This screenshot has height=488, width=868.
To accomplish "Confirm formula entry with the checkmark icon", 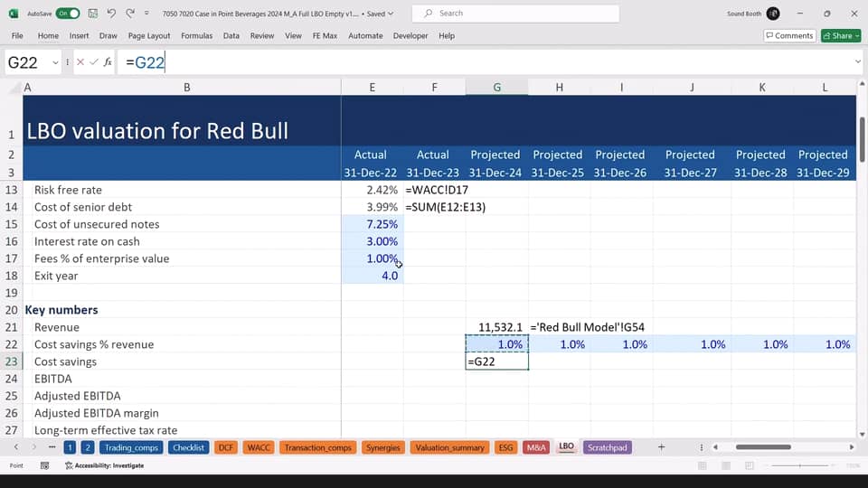I will tap(93, 62).
